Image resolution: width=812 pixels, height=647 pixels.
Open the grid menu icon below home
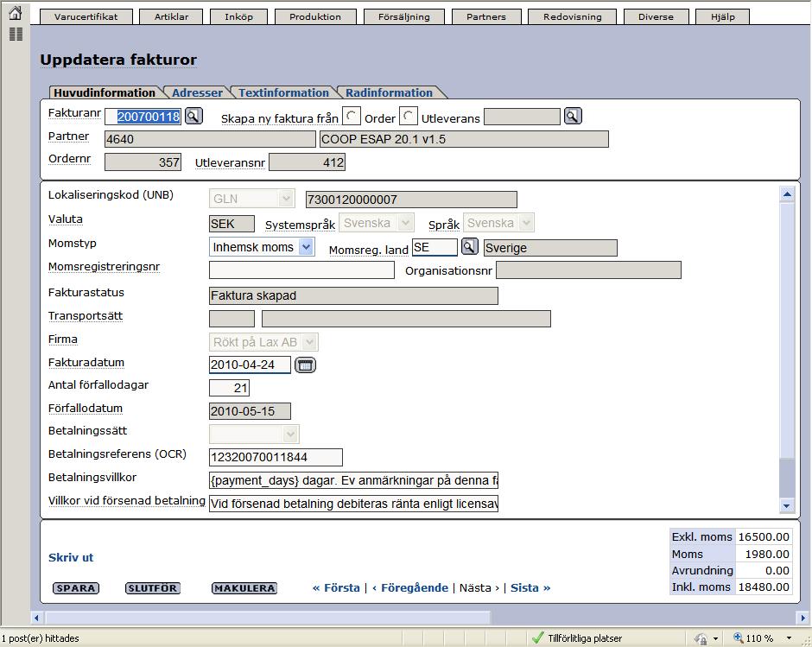coord(16,35)
